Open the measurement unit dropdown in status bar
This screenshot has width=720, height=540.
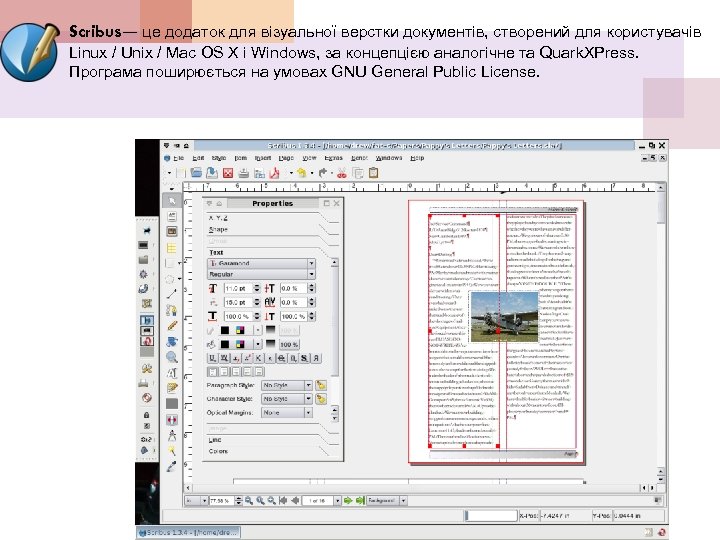(196, 501)
